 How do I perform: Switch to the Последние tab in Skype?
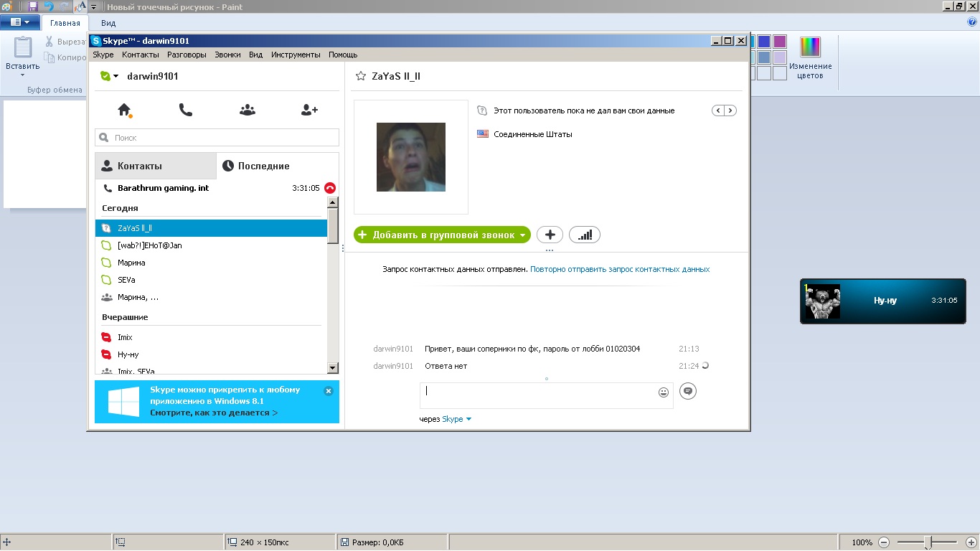pyautogui.click(x=278, y=166)
